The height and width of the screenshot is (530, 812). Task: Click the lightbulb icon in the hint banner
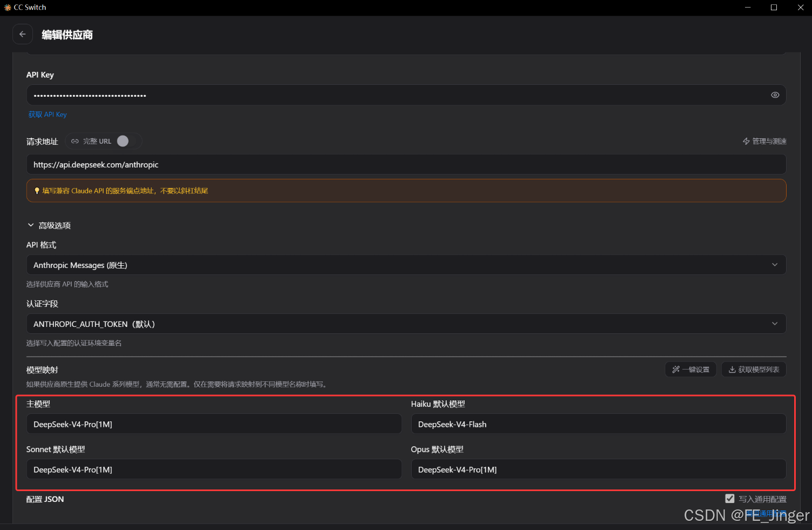coord(37,191)
